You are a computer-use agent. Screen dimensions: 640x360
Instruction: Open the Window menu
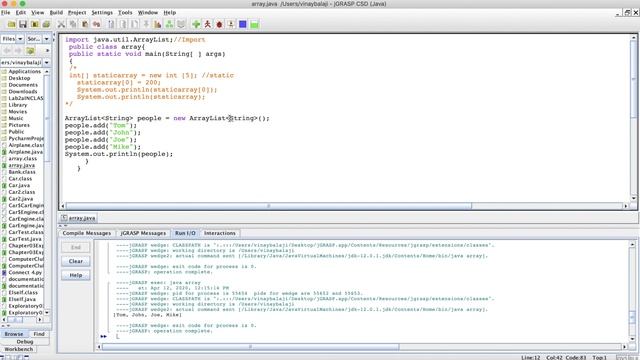[x=148, y=13]
